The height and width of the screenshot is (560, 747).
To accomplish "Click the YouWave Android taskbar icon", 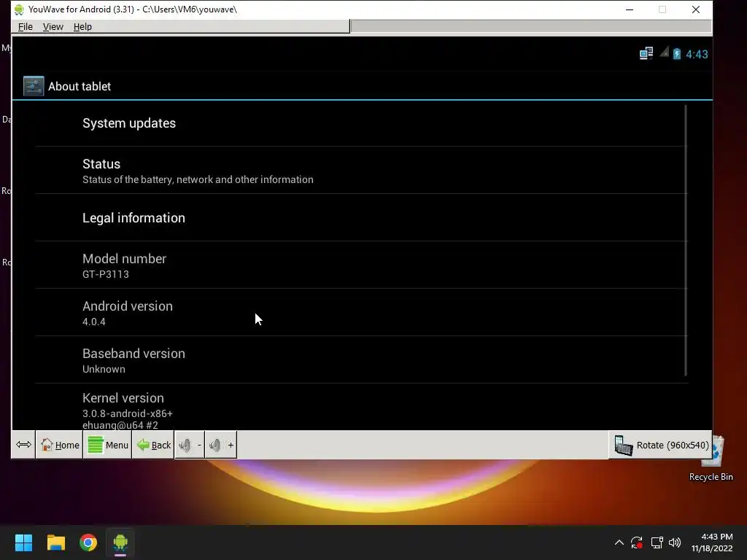I will point(120,542).
